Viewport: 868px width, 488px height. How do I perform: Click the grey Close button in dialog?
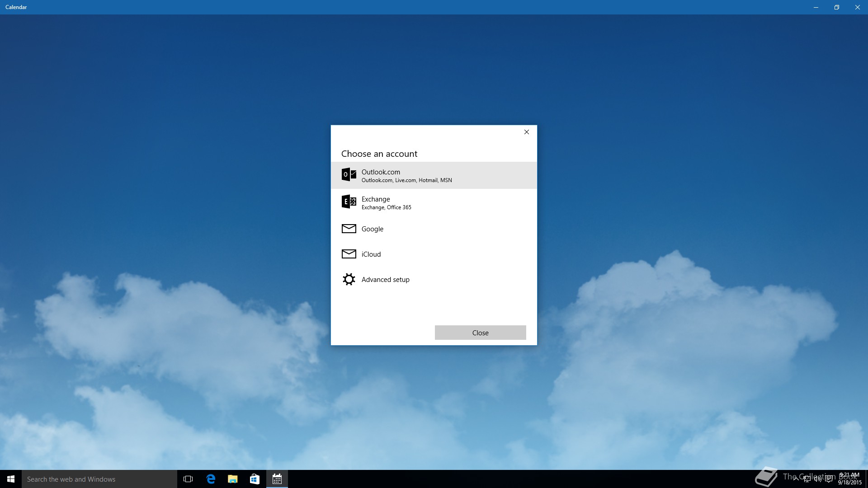tap(480, 333)
